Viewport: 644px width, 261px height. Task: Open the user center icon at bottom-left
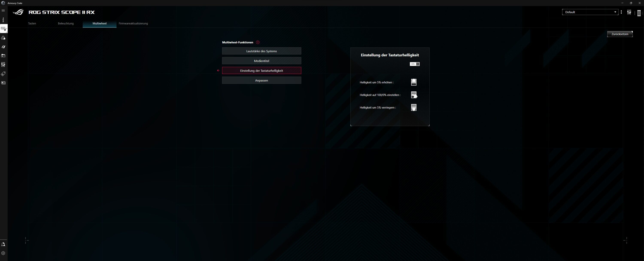click(x=3, y=244)
